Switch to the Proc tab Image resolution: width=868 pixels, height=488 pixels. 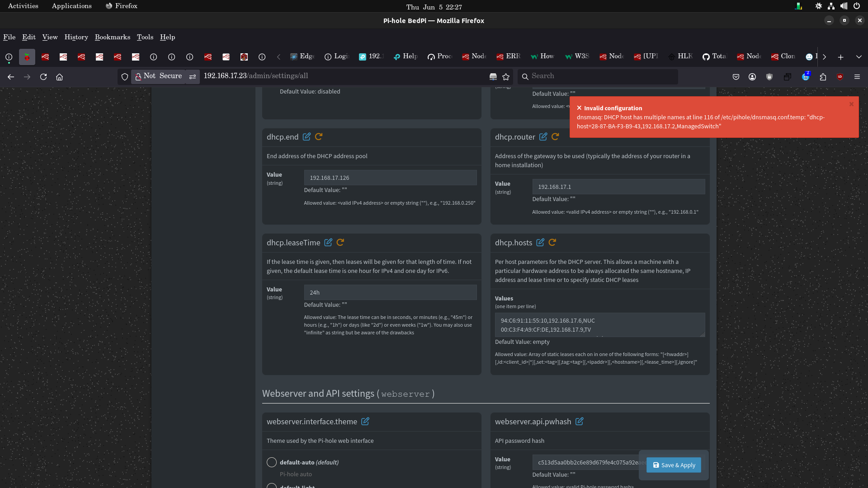[x=440, y=56]
